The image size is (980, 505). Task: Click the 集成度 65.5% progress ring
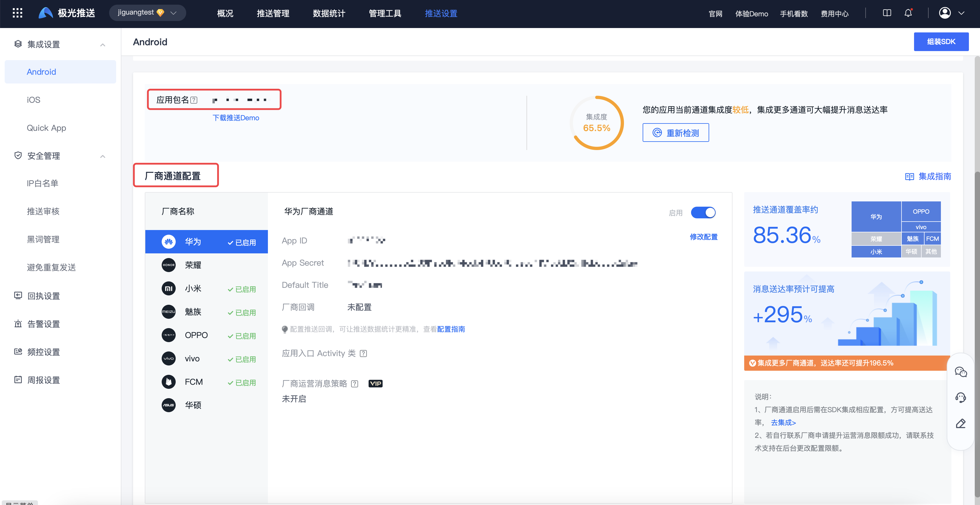point(596,123)
